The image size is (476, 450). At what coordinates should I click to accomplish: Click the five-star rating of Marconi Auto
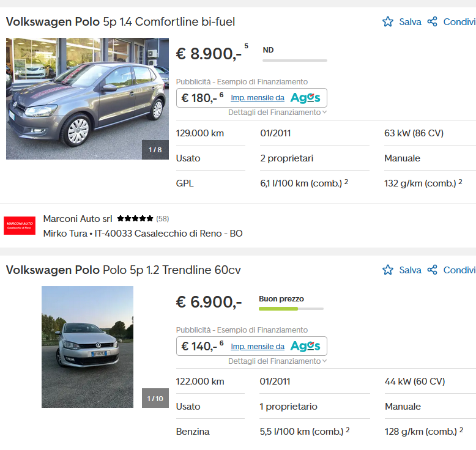[x=135, y=218]
